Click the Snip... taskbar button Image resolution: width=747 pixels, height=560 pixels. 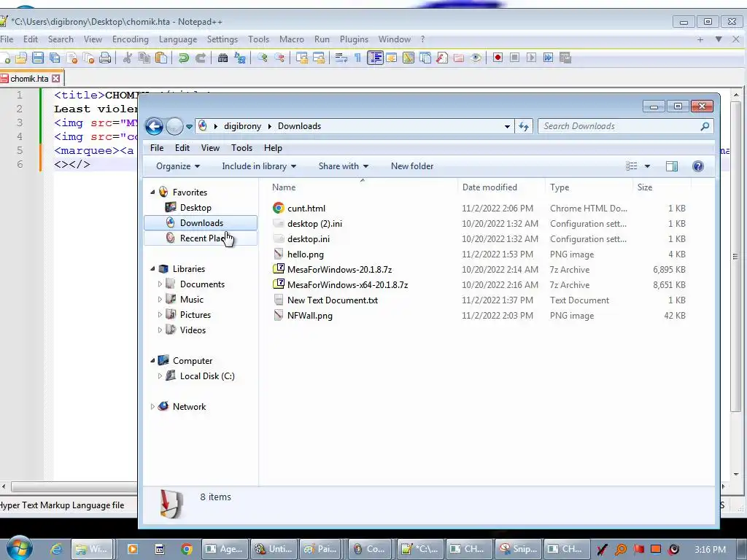tap(517, 549)
